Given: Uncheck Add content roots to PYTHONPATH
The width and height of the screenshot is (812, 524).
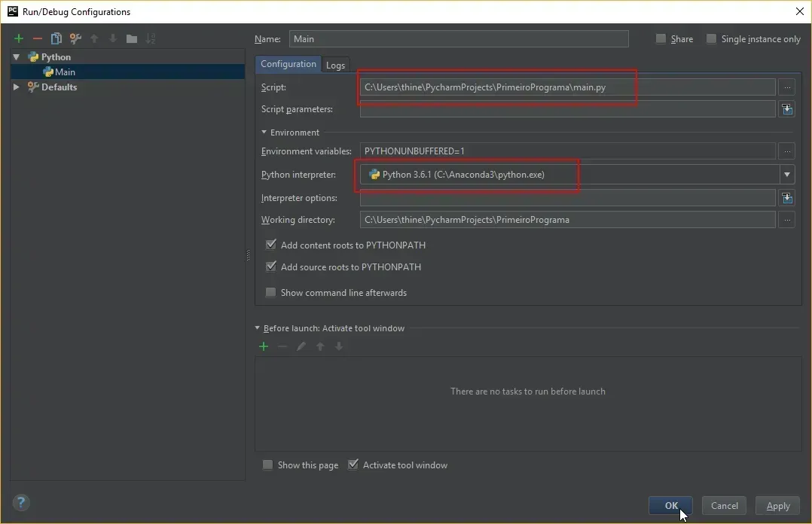Looking at the screenshot, I should pyautogui.click(x=270, y=245).
